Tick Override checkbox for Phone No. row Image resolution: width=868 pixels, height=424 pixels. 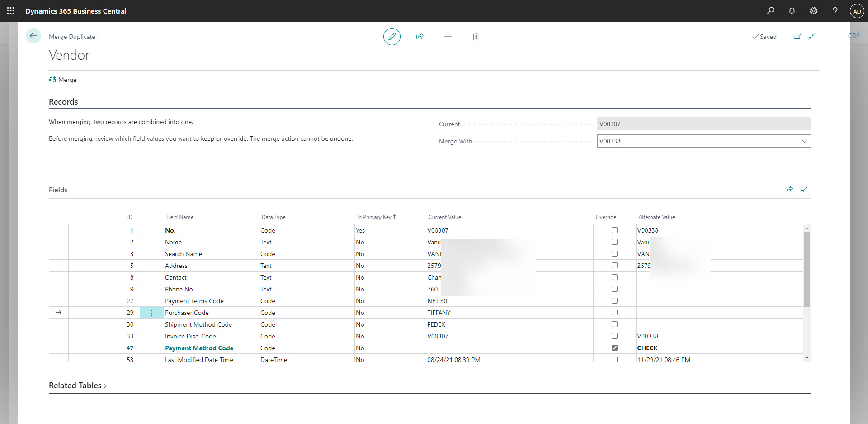[614, 289]
